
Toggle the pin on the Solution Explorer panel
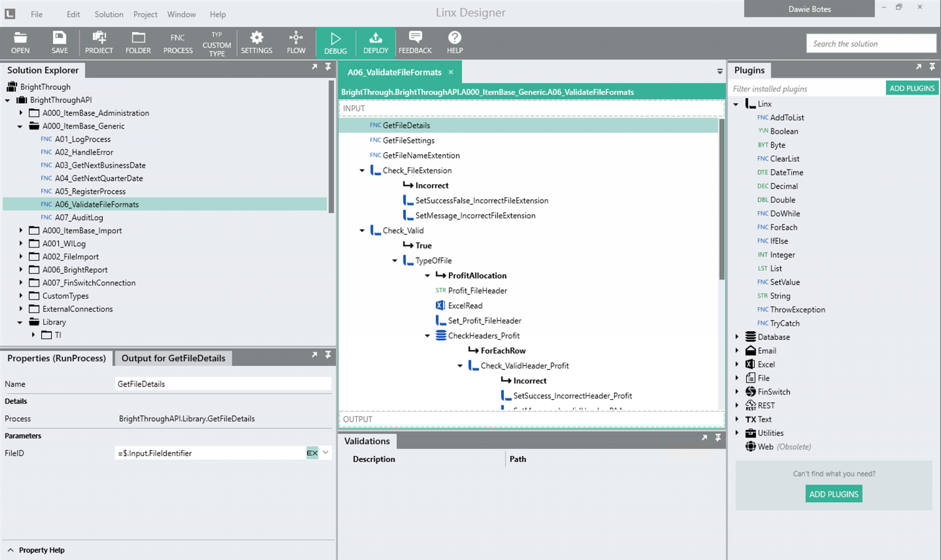[328, 67]
